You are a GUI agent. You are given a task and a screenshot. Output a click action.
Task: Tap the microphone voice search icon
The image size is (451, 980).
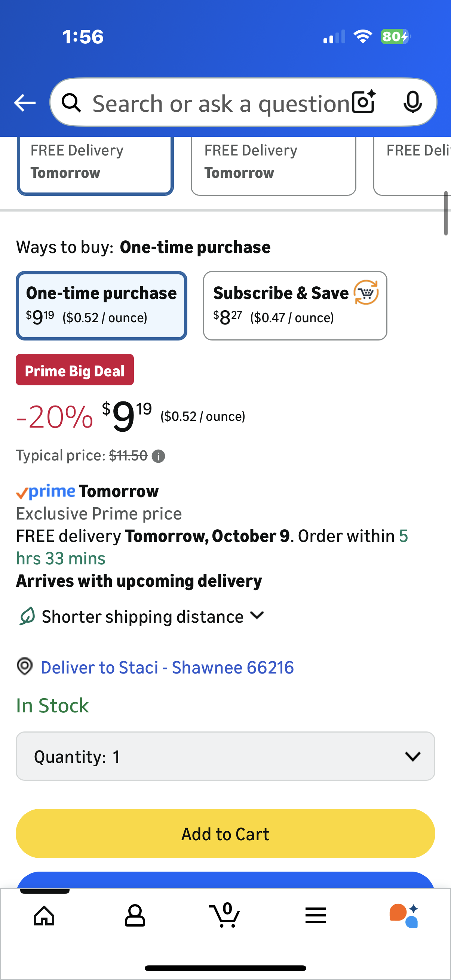412,102
